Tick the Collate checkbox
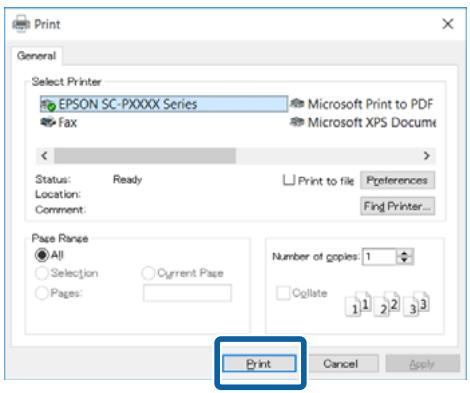 point(283,293)
